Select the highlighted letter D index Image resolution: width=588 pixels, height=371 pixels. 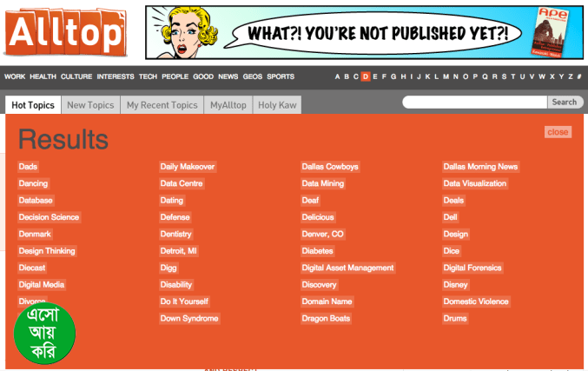[x=366, y=76]
